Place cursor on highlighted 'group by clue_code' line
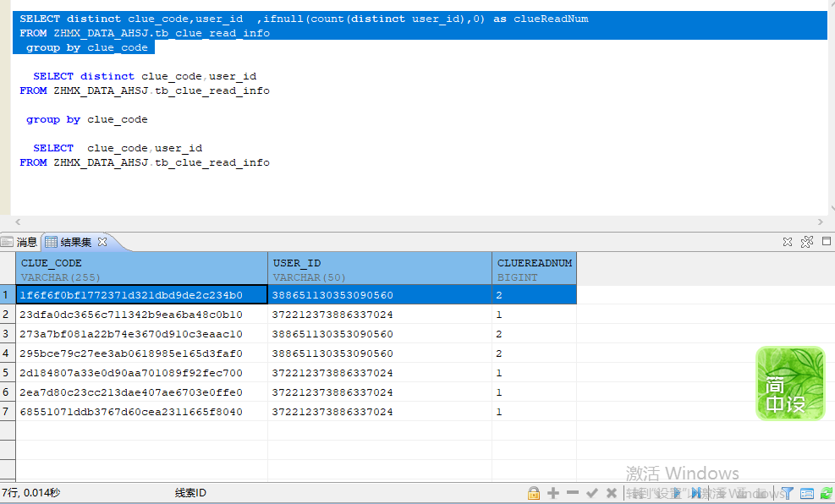835x504 pixels. coord(87,47)
